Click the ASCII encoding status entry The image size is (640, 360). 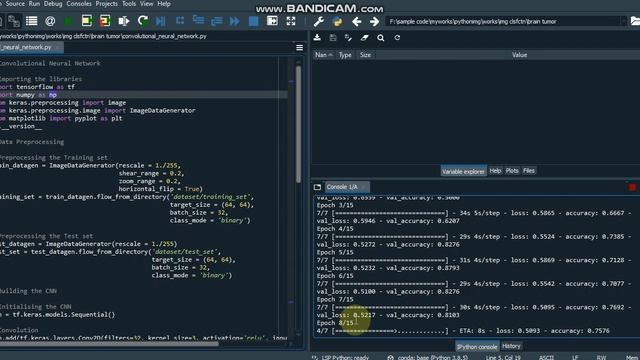tap(546, 358)
